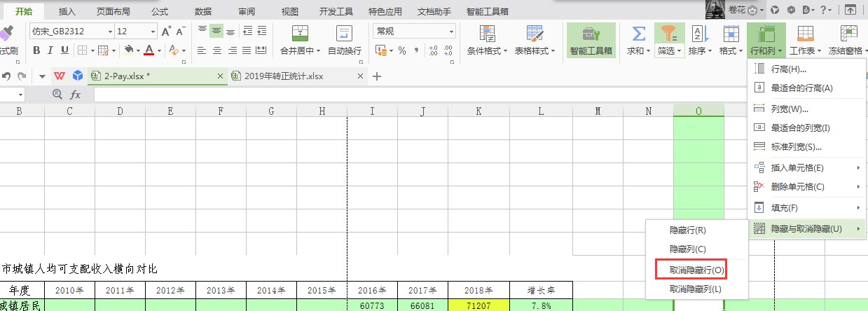Decrease font size with the A- icon
This screenshot has width=868, height=311.
[181, 32]
